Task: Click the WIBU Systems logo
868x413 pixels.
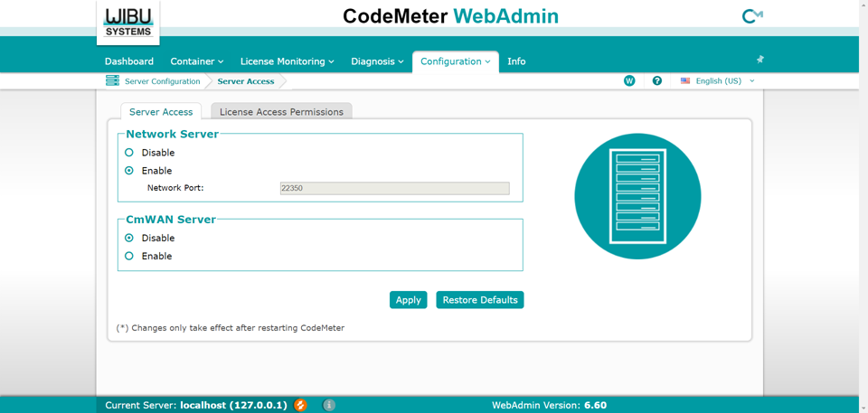Action: tap(128, 22)
